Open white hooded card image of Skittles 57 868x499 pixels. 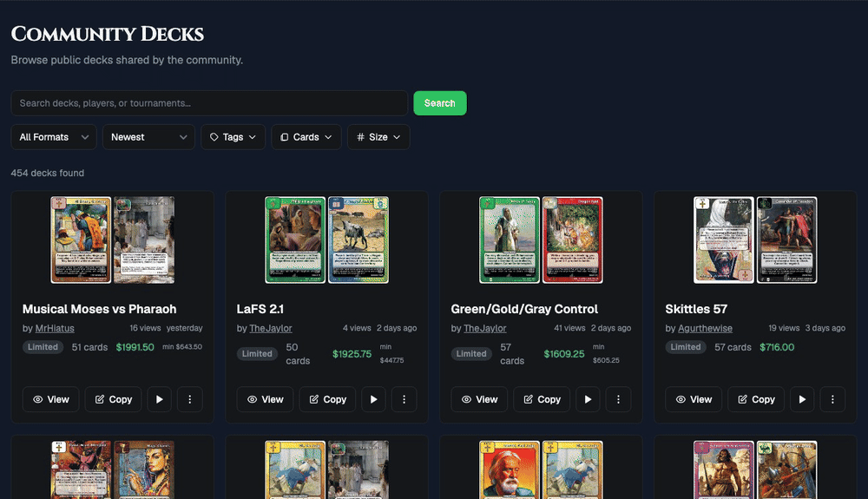pos(724,240)
